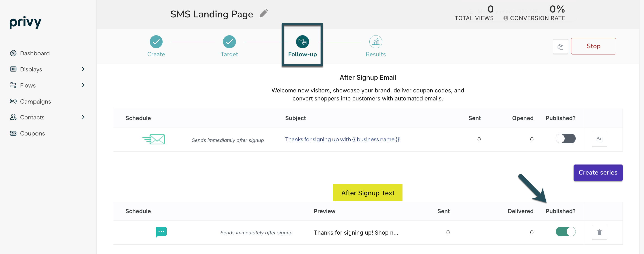Click the conversion rate info icon
The height and width of the screenshot is (254, 644).
coord(506,18)
